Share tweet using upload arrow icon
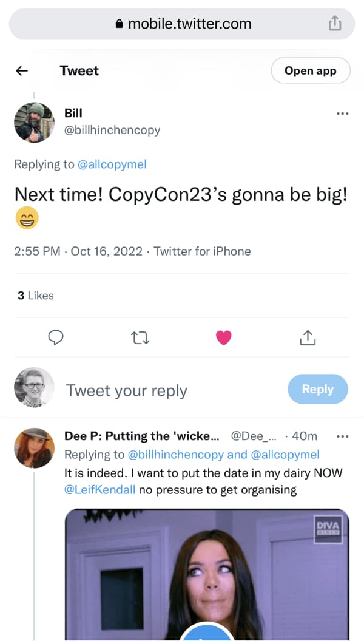Image resolution: width=364 pixels, height=641 pixels. click(308, 337)
